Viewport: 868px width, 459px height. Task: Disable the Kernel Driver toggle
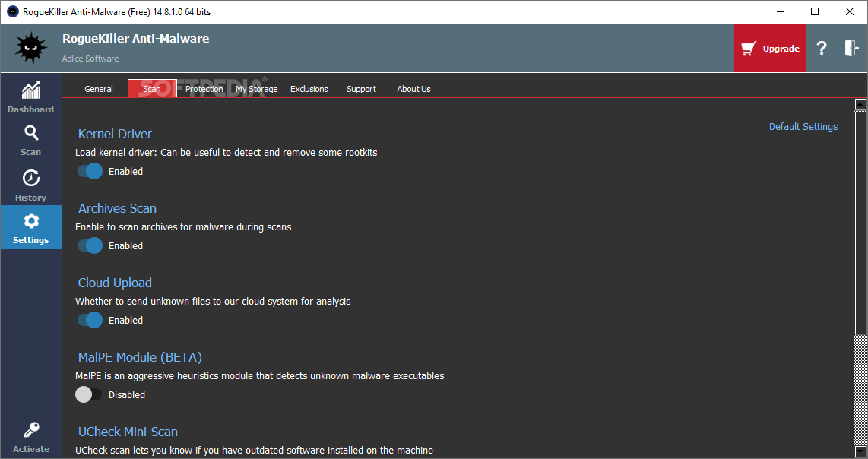(90, 171)
